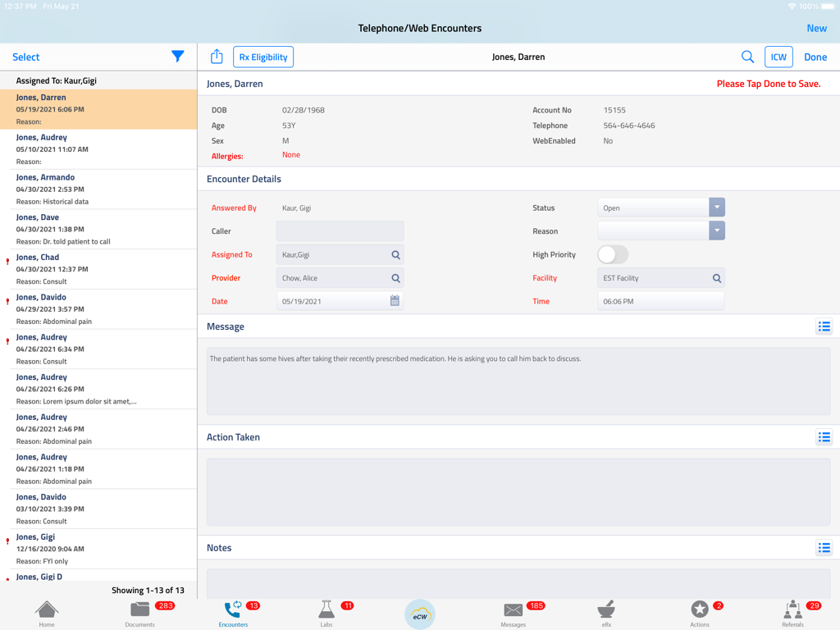This screenshot has height=630, width=840.
Task: Open the Actions star icon
Action: click(700, 610)
